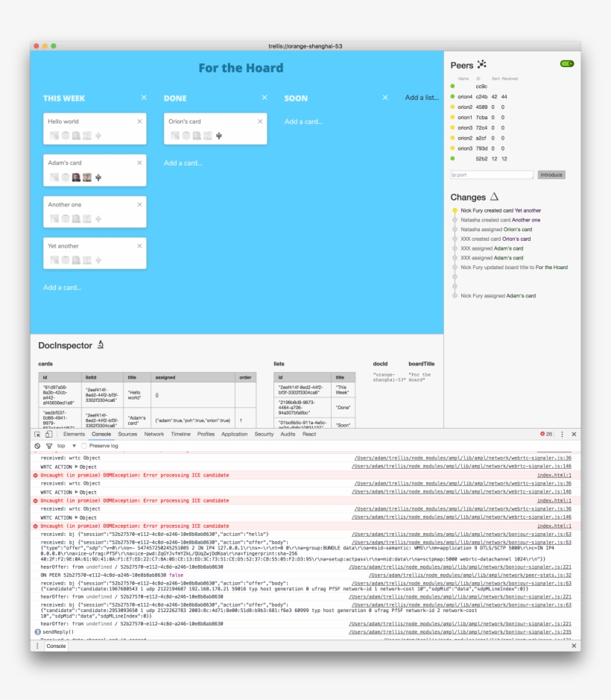Click the inspect element cursor icon in DevTools
The height and width of the screenshot is (700, 611).
click(x=38, y=433)
